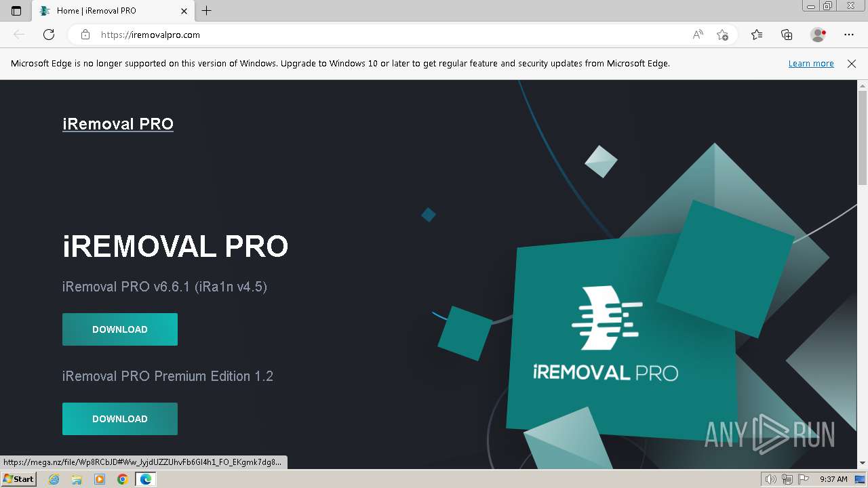Open the tab actions menu icon

click(x=16, y=11)
